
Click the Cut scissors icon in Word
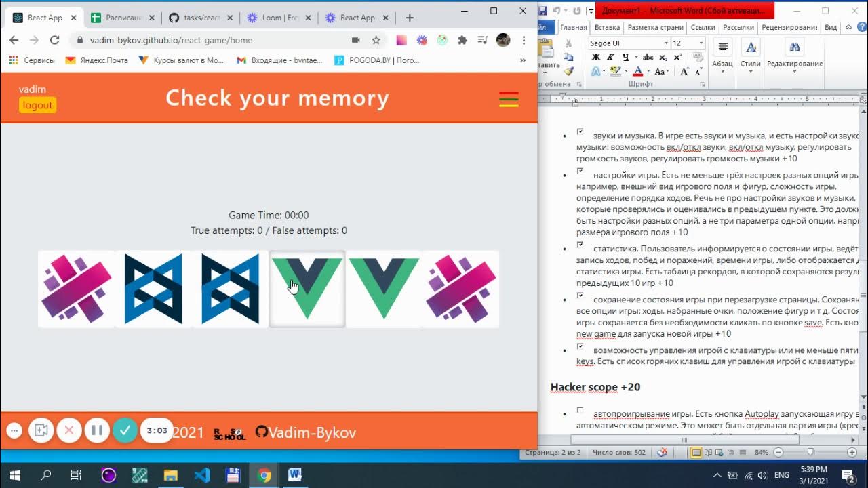(x=568, y=43)
